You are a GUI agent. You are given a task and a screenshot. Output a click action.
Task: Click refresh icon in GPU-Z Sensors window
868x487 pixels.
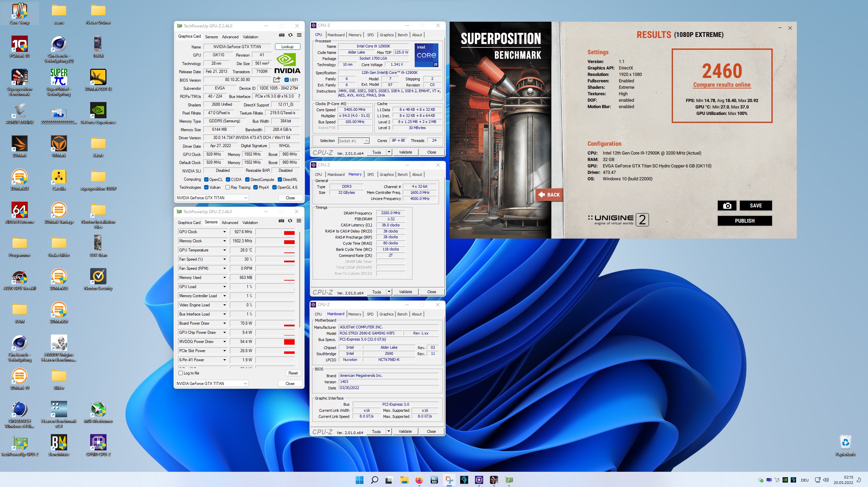click(x=290, y=221)
